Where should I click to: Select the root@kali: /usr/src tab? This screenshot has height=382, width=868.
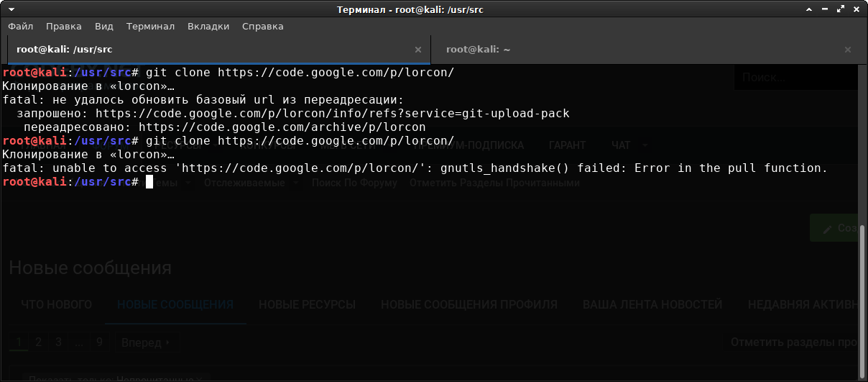click(65, 50)
